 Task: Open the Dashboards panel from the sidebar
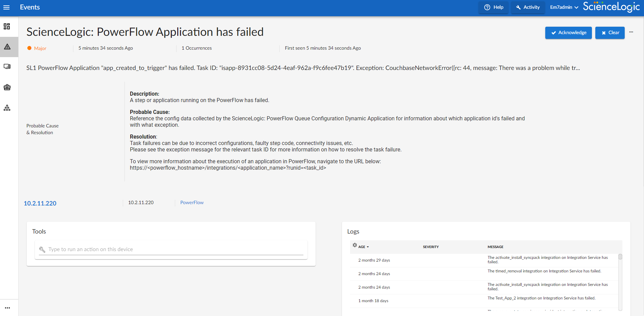click(x=7, y=26)
